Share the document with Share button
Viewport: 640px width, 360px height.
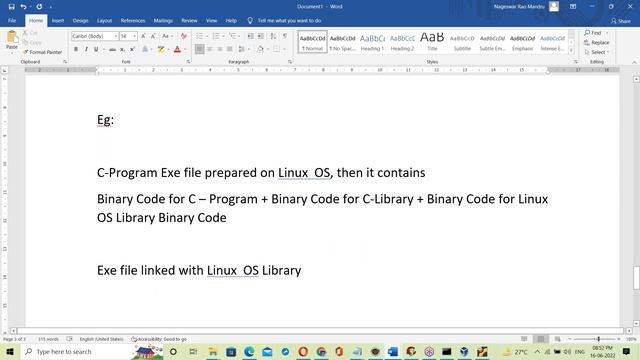tap(620, 21)
